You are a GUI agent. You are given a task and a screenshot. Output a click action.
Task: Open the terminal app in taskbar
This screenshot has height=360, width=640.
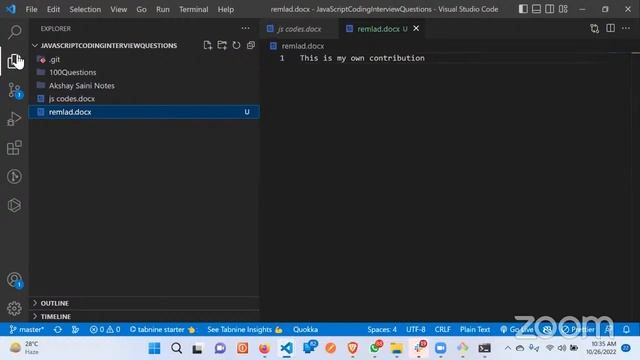coord(484,348)
